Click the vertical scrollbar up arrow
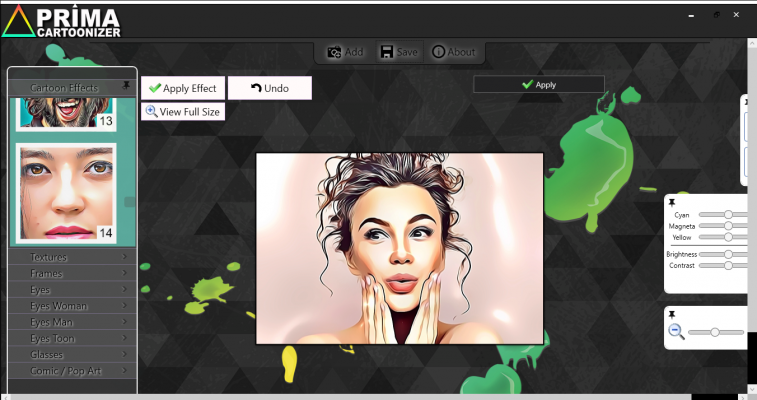The width and height of the screenshot is (757, 400). [752, 42]
